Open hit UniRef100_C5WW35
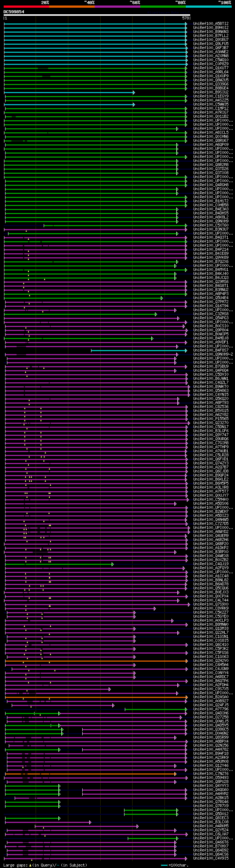Screen dimensions: 235x868 [x=211, y=104]
